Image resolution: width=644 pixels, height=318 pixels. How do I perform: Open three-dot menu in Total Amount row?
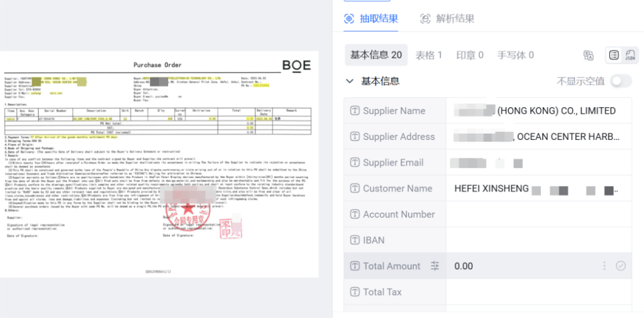[604, 266]
